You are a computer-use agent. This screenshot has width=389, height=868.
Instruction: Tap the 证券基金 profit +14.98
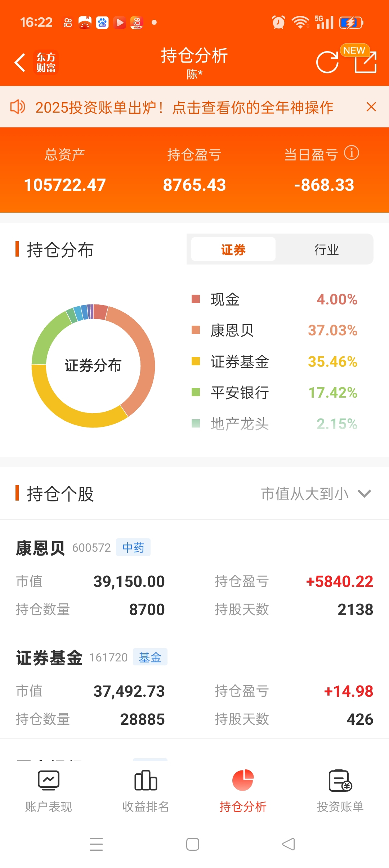coord(349,691)
